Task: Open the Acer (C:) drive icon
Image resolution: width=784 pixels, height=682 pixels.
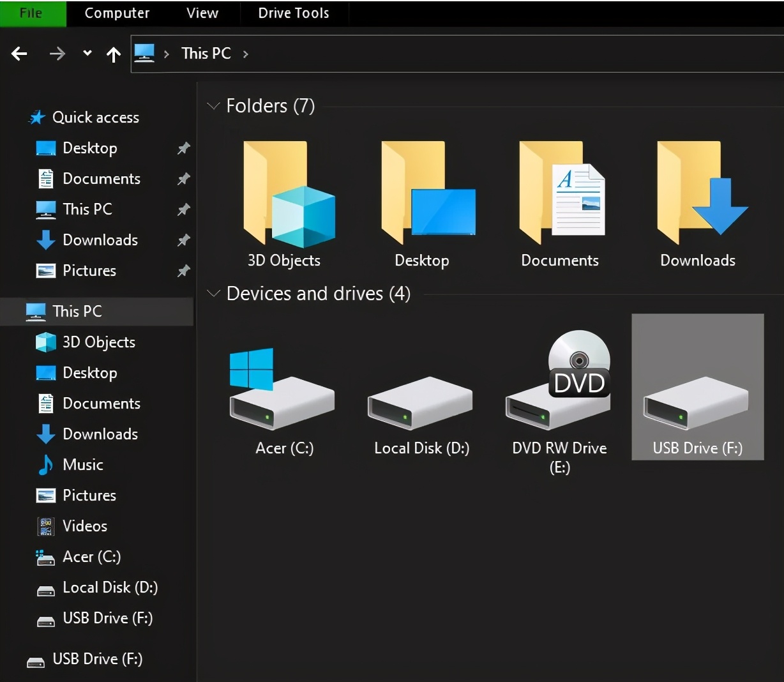Action: coord(283,399)
